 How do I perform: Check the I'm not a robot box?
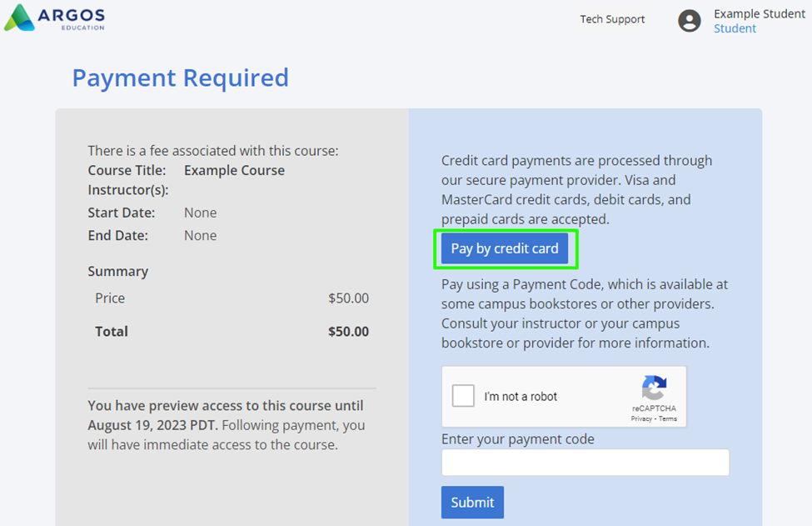point(463,396)
